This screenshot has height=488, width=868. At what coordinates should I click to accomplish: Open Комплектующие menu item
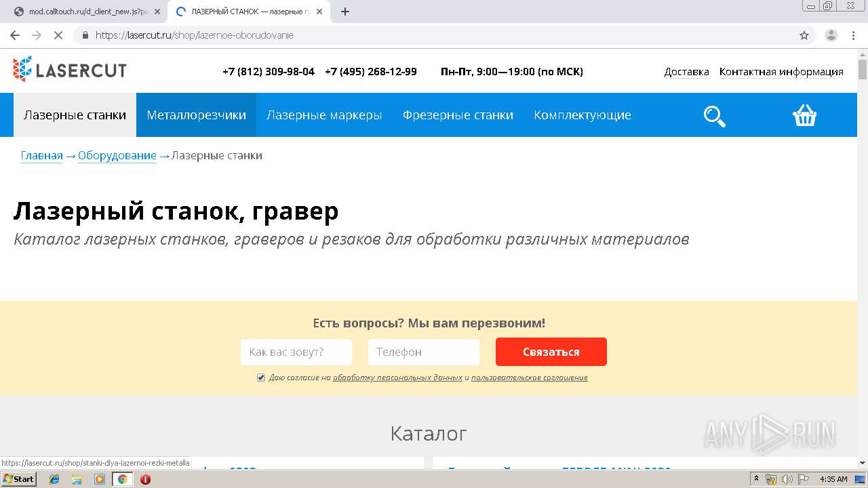583,115
